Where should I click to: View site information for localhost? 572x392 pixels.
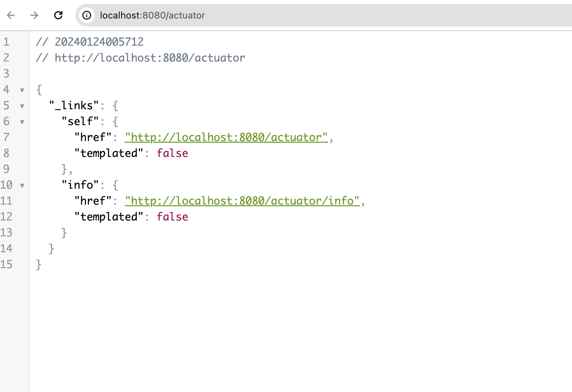click(87, 15)
